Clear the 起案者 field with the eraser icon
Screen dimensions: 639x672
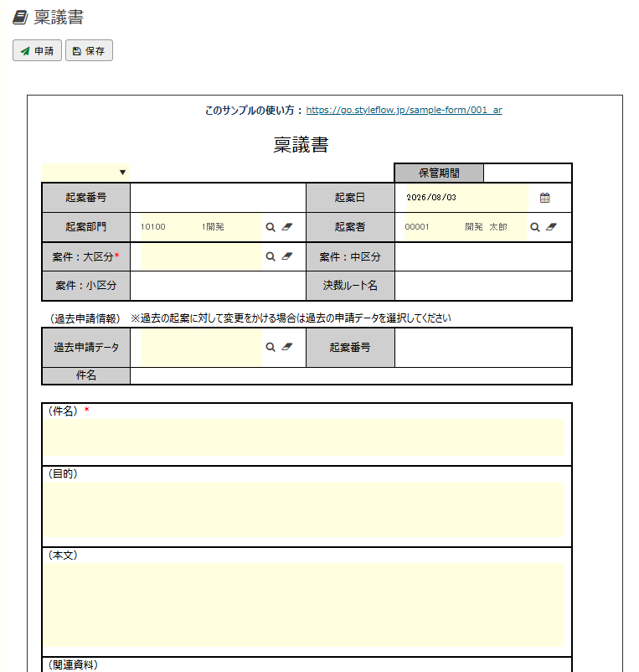[x=551, y=227]
